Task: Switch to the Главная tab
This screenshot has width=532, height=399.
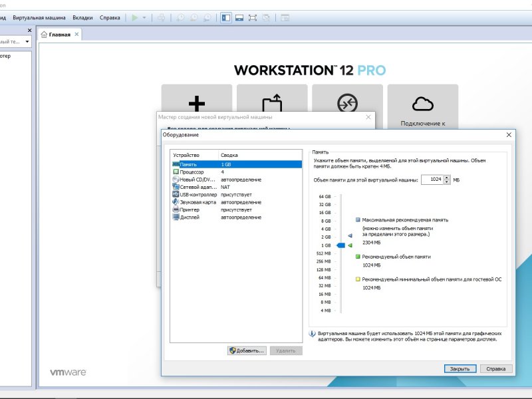Action: (60, 35)
